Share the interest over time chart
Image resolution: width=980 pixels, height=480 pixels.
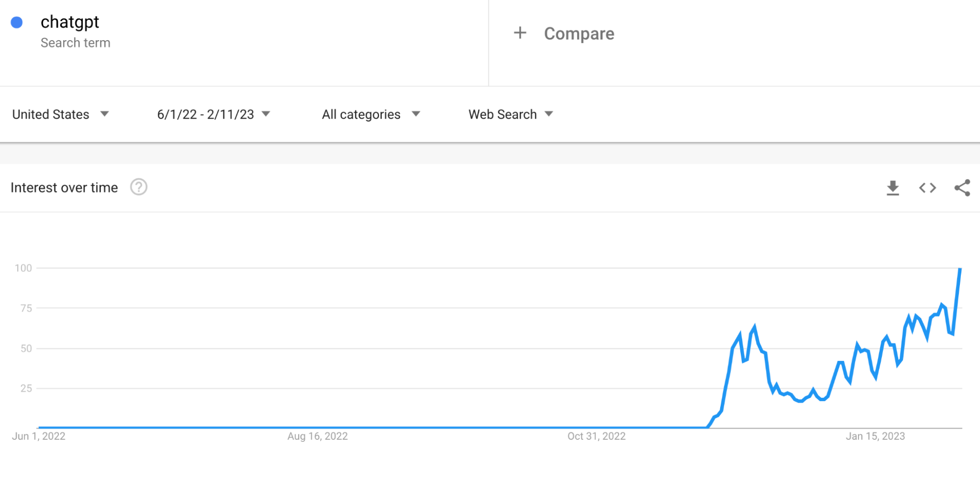pyautogui.click(x=962, y=188)
